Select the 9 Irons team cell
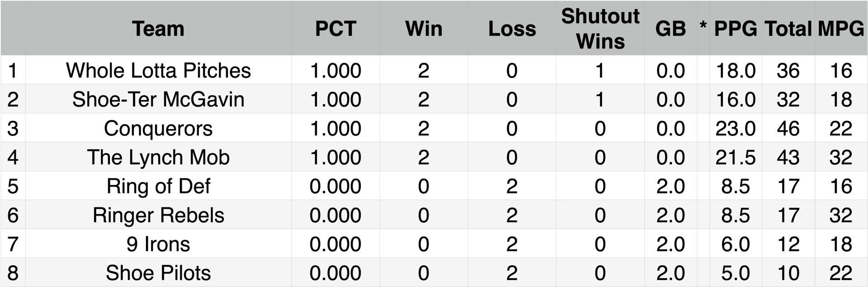This screenshot has width=868, height=287. point(158,244)
